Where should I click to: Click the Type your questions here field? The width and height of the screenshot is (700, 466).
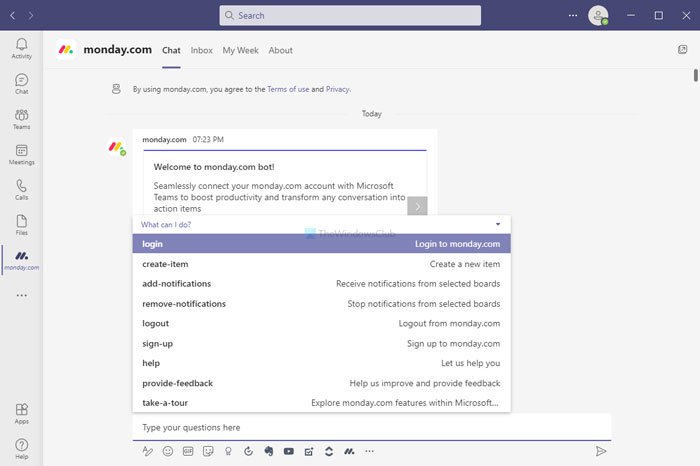[x=371, y=428]
